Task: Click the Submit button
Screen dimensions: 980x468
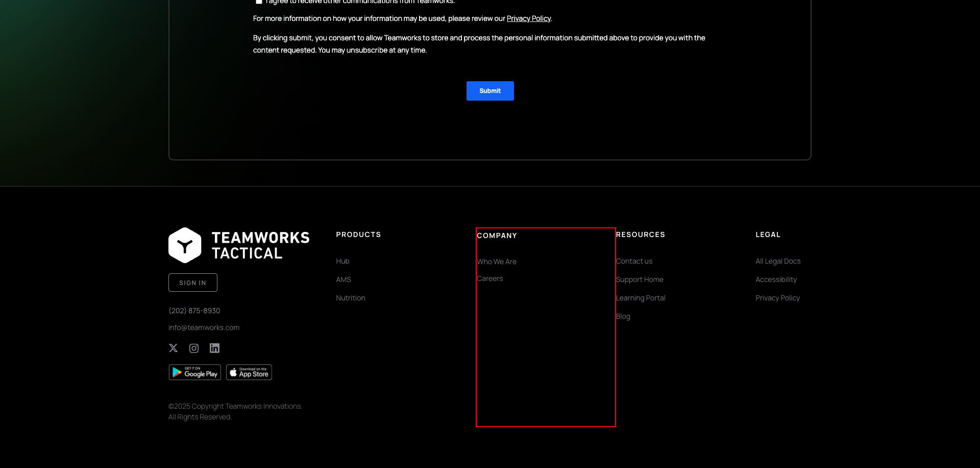Action: click(x=489, y=90)
